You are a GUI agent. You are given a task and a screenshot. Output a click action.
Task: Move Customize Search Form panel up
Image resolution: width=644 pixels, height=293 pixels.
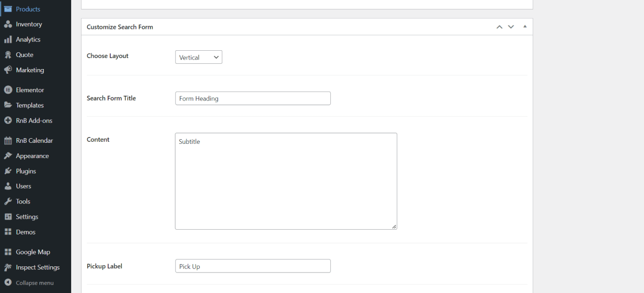499,27
